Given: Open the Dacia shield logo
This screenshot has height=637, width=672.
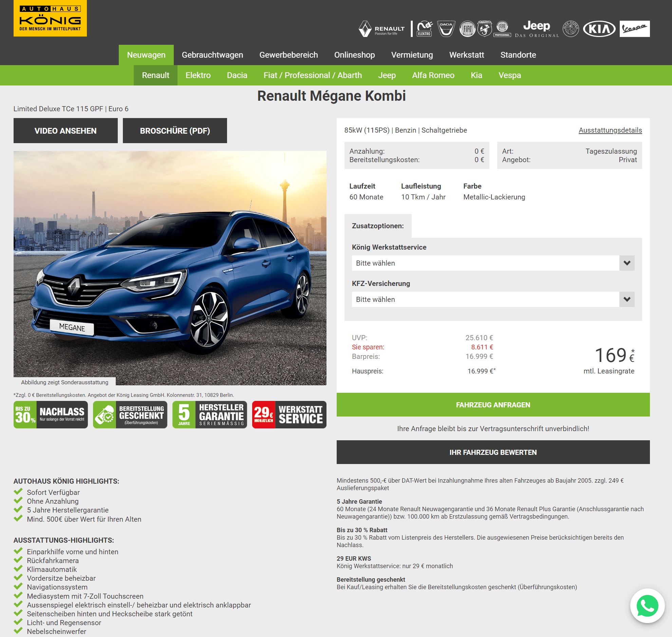Looking at the screenshot, I should (x=446, y=29).
